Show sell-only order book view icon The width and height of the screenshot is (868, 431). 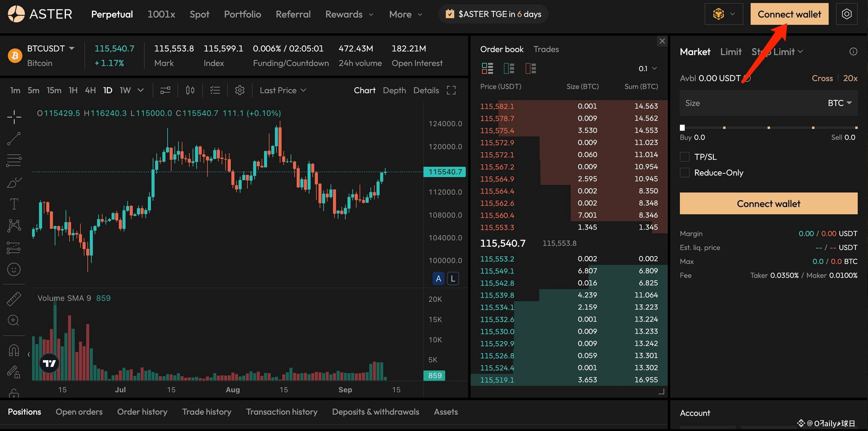[530, 68]
